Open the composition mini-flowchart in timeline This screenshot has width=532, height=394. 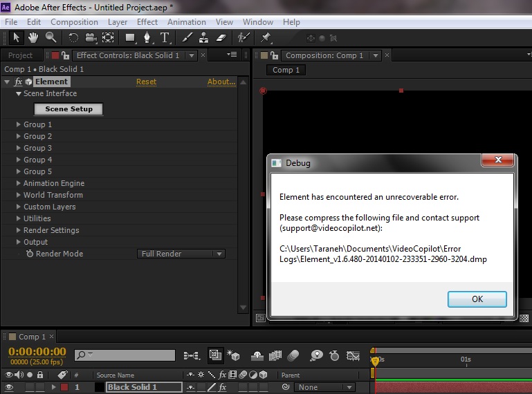192,355
